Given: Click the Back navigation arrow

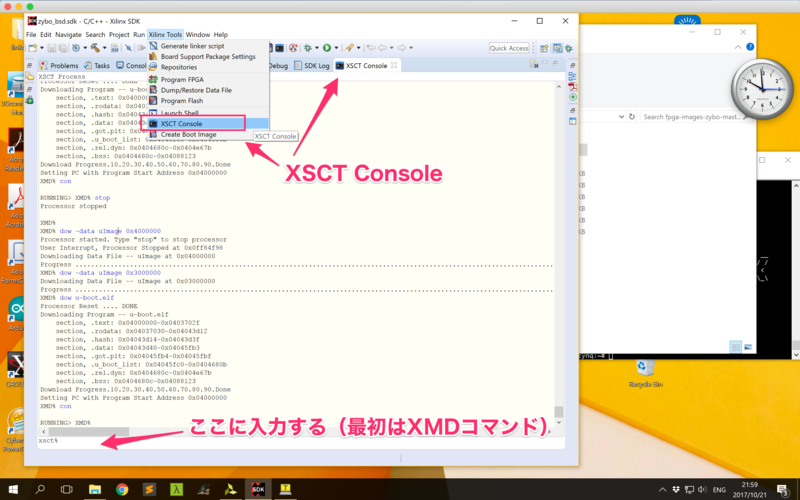Looking at the screenshot, I should pyautogui.click(x=382, y=48).
